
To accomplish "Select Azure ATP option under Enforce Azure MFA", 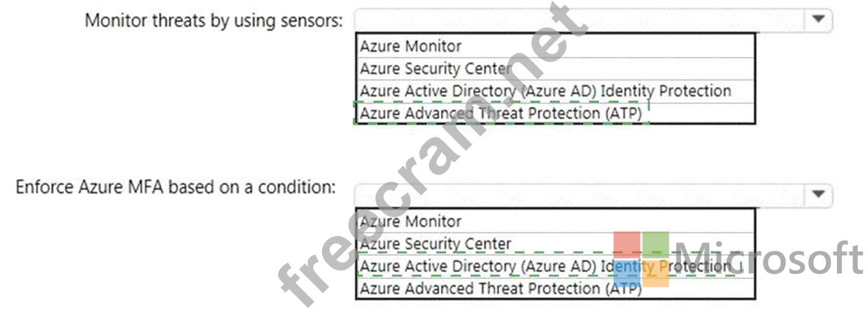I will click(501, 289).
